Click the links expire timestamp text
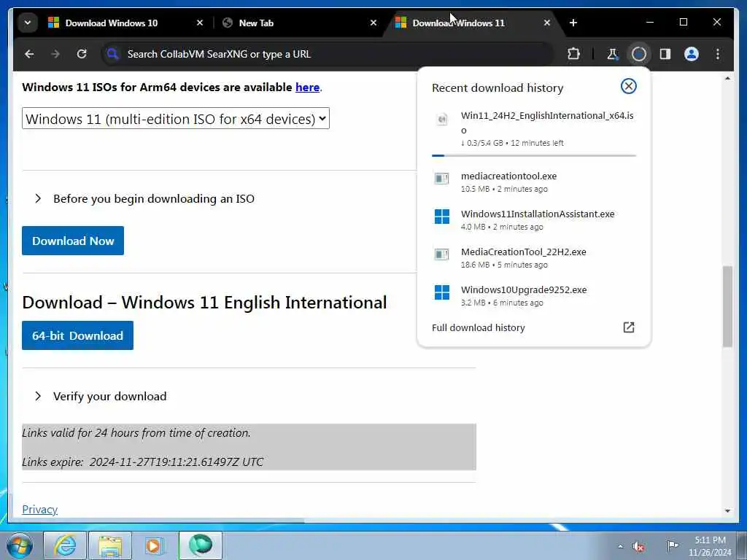Viewport: 747px width, 560px height. pos(143,462)
